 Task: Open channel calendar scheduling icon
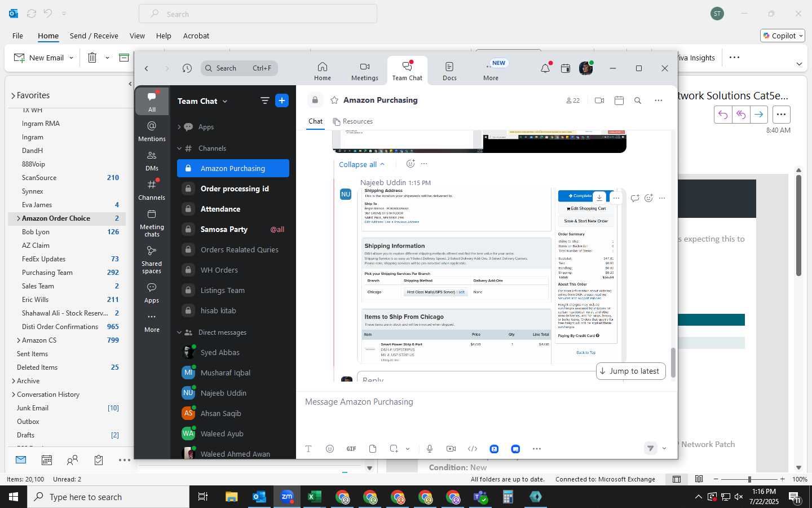coord(619,100)
